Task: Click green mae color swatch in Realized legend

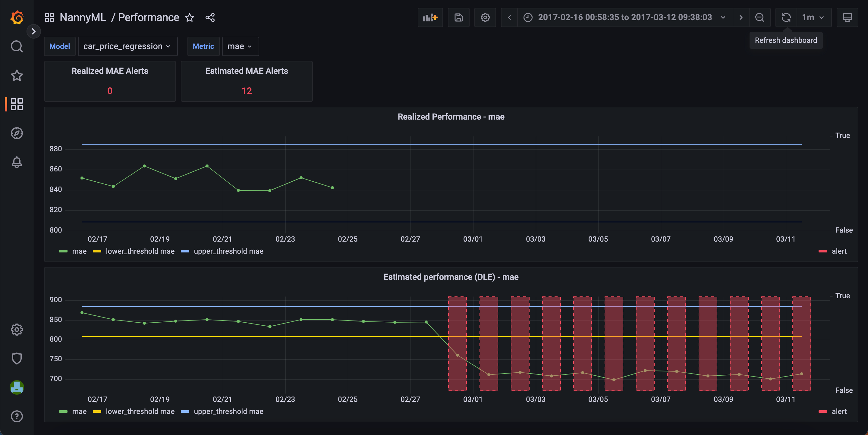Action: (x=63, y=252)
